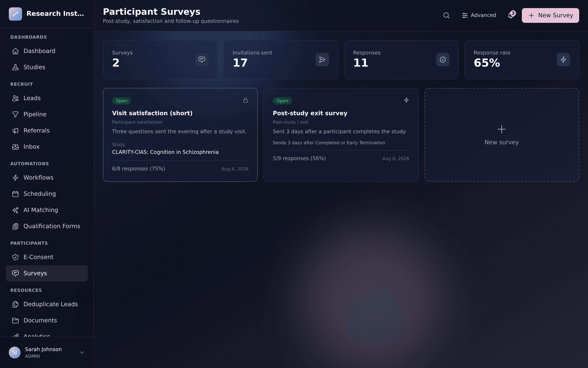Select Referrals in sidebar

(x=47, y=131)
